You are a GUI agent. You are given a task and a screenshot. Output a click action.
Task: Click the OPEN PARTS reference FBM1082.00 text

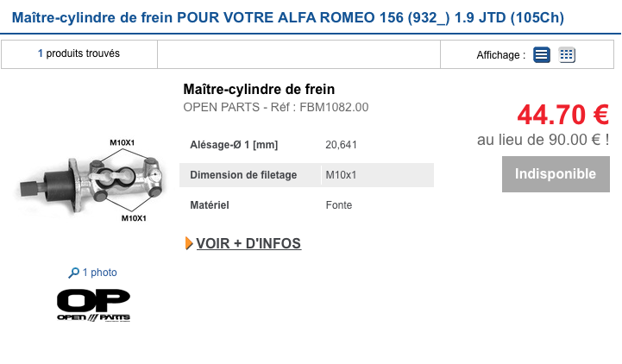pos(276,107)
